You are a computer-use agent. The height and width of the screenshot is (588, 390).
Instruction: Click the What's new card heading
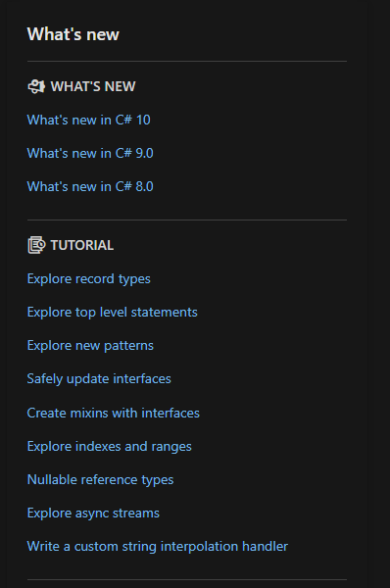[73, 34]
